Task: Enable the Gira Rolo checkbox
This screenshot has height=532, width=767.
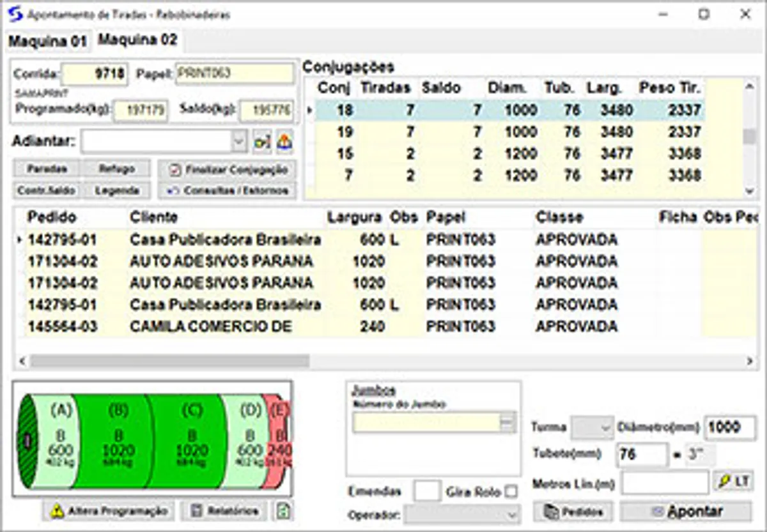Action: pyautogui.click(x=511, y=492)
